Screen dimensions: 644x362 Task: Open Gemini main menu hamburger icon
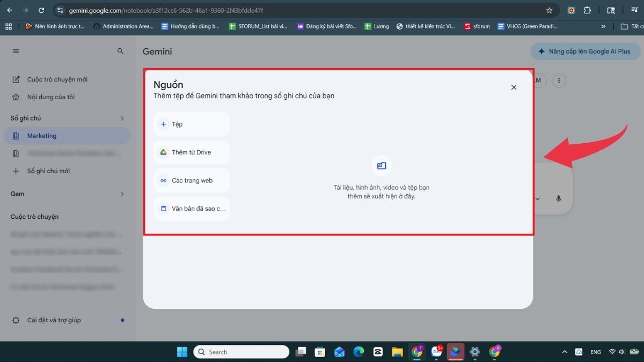16,51
